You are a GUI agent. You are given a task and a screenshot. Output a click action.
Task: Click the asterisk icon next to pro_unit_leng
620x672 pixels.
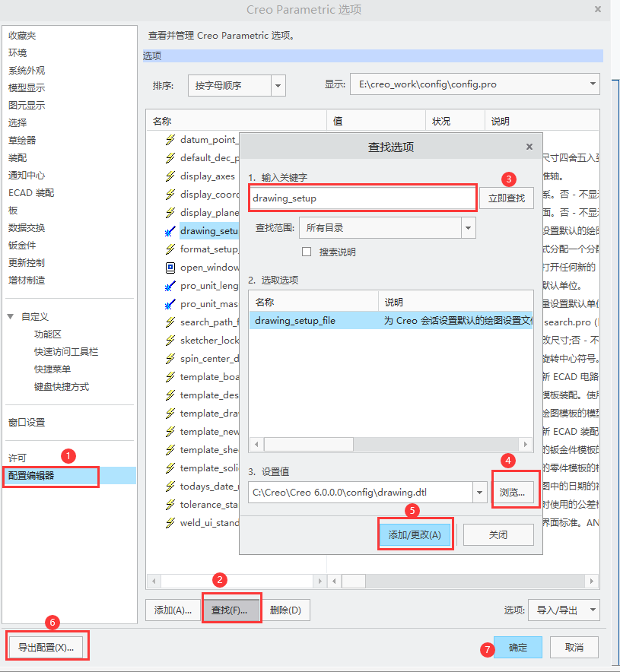(x=170, y=285)
